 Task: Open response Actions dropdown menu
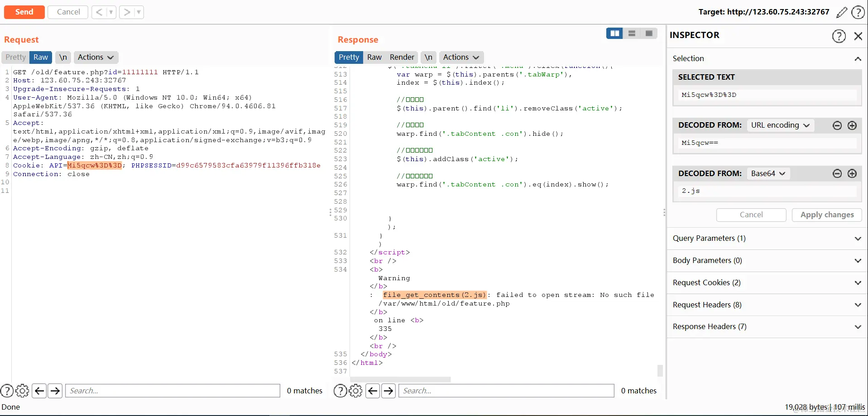[461, 57]
